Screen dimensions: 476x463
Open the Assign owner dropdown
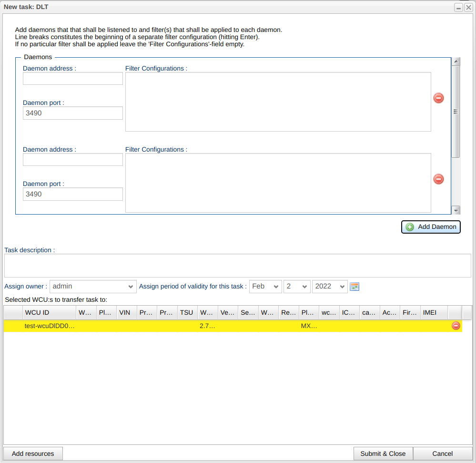coord(93,286)
